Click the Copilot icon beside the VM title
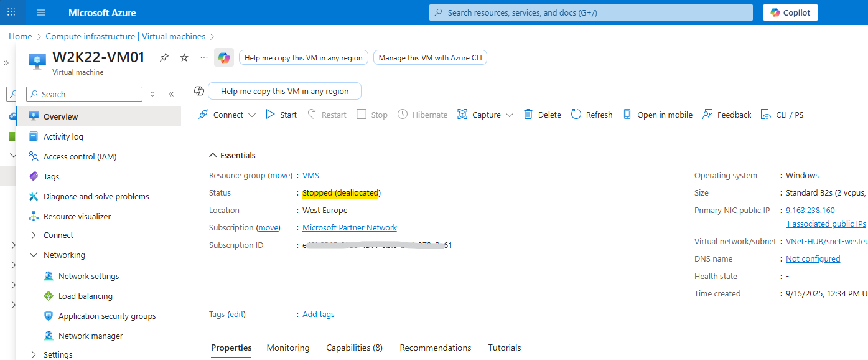The image size is (868, 360). pyautogui.click(x=224, y=57)
